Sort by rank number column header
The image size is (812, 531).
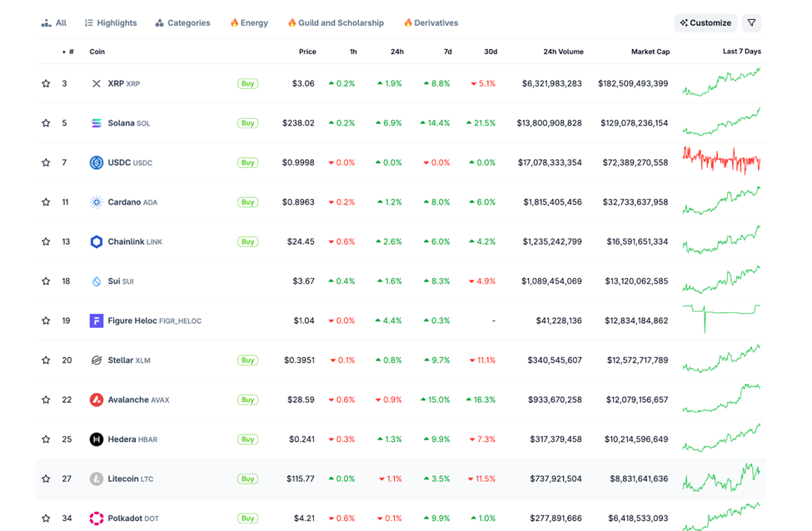click(x=69, y=52)
